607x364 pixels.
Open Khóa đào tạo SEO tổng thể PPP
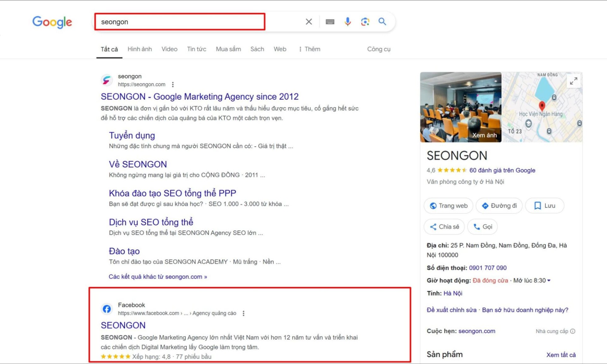click(x=172, y=193)
